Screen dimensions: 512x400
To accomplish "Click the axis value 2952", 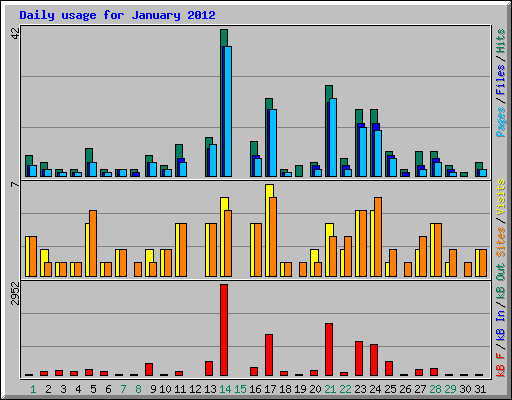I will point(15,293).
